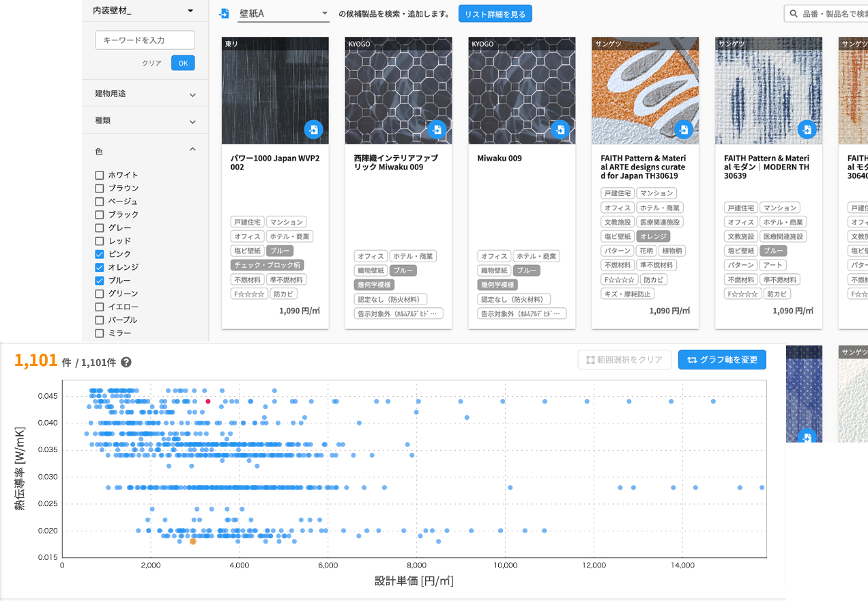Click the キーワードを入力 field
This screenshot has width=868, height=601.
145,40
